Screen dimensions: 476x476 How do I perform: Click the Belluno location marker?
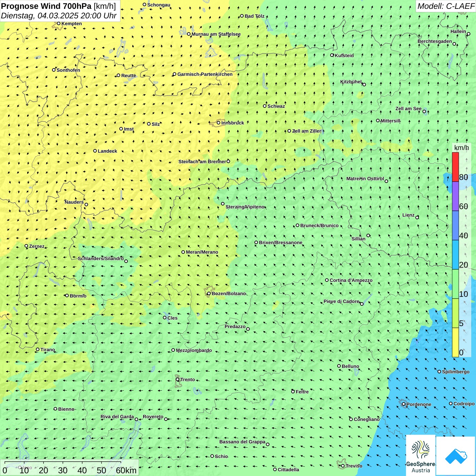(339, 366)
